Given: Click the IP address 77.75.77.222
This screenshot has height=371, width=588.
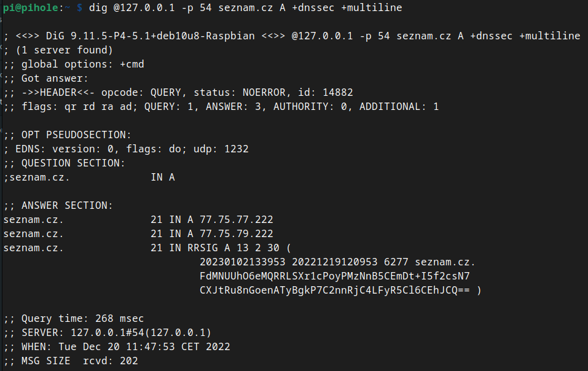Looking at the screenshot, I should (x=237, y=219).
